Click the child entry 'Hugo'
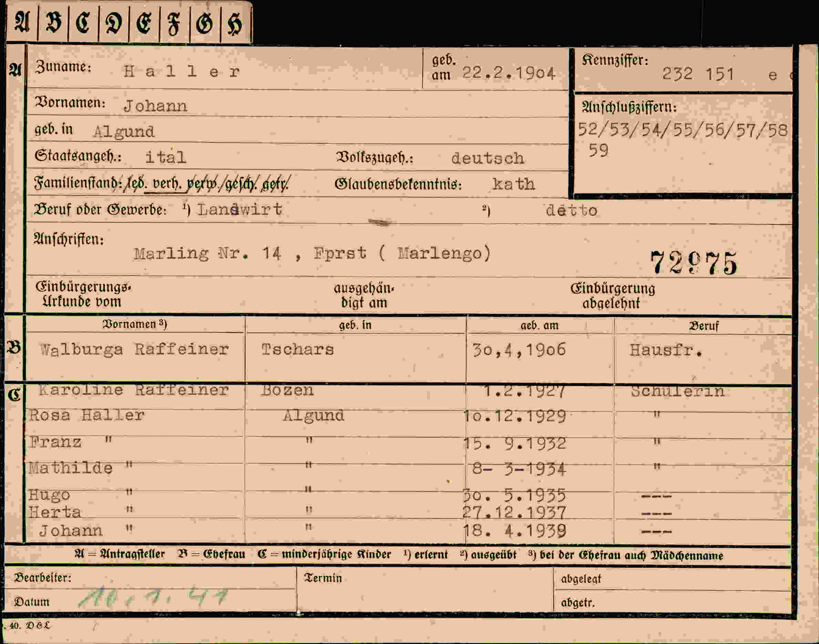Image resolution: width=819 pixels, height=644 pixels. point(49,495)
